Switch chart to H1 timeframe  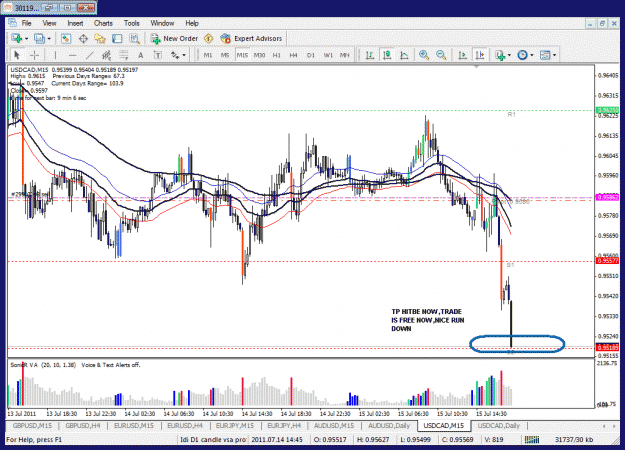coord(277,55)
